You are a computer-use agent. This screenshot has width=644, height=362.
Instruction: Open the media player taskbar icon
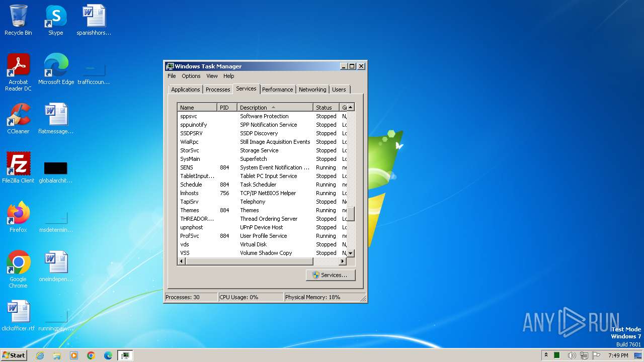(x=74, y=355)
